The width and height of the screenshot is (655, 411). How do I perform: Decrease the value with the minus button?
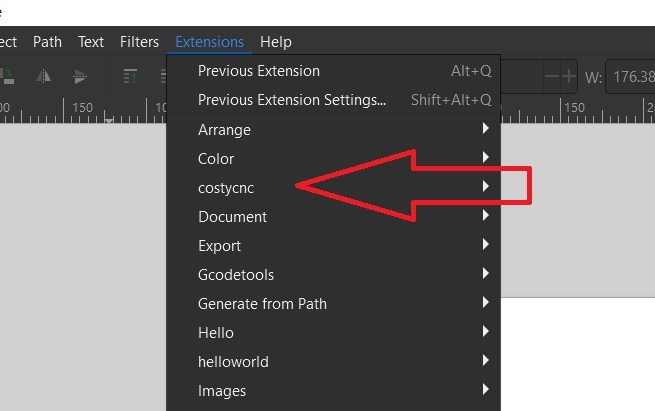click(x=551, y=77)
